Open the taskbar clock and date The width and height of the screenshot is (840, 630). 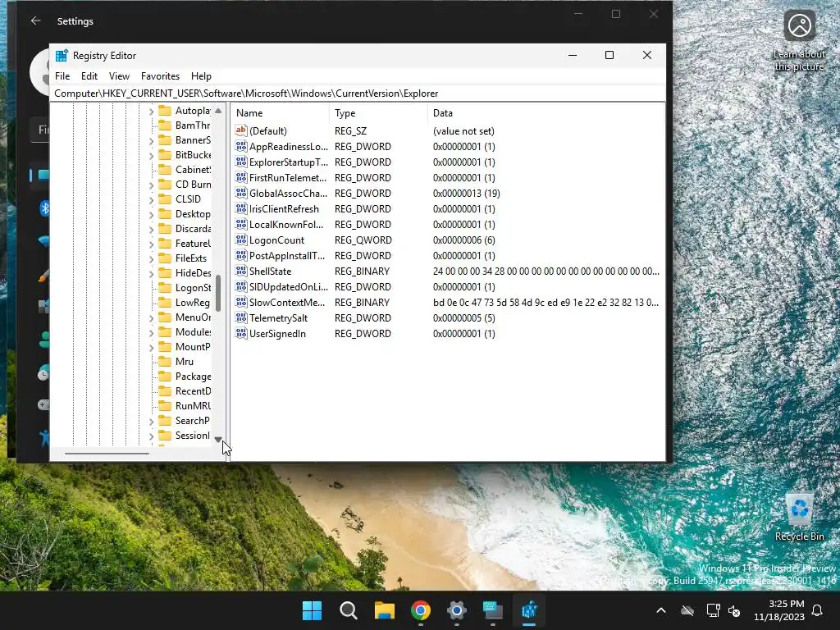coord(779,610)
